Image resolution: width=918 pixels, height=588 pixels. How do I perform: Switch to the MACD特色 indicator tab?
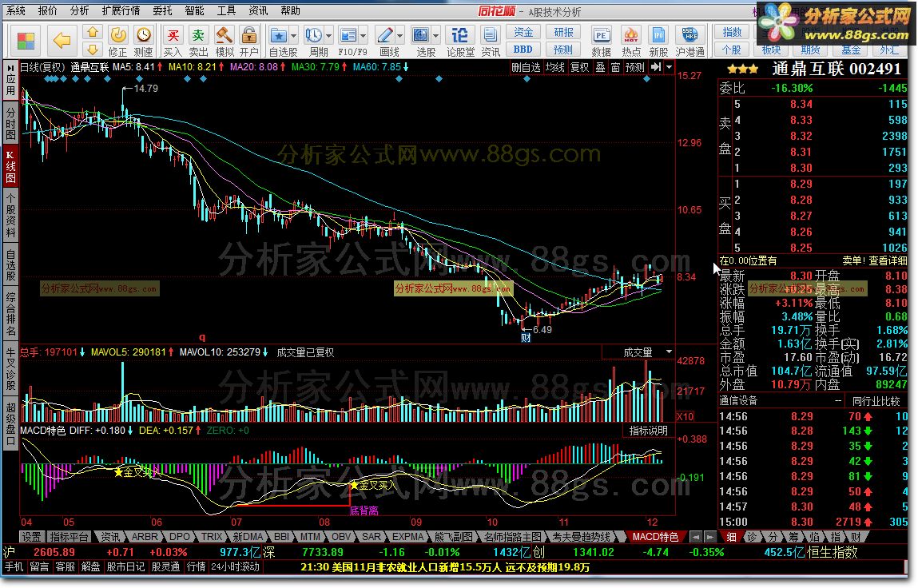(655, 536)
